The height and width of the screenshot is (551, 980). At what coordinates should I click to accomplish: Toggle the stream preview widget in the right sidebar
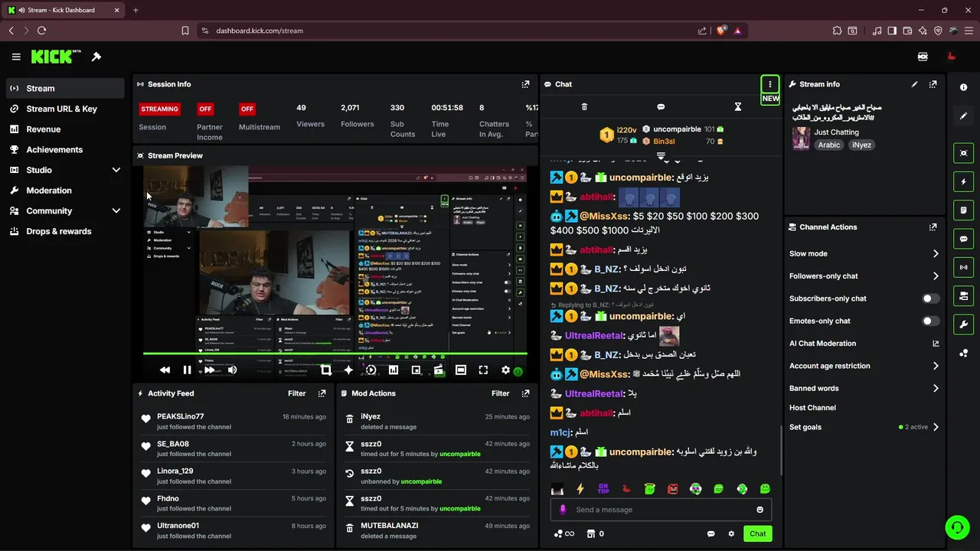pos(963,153)
